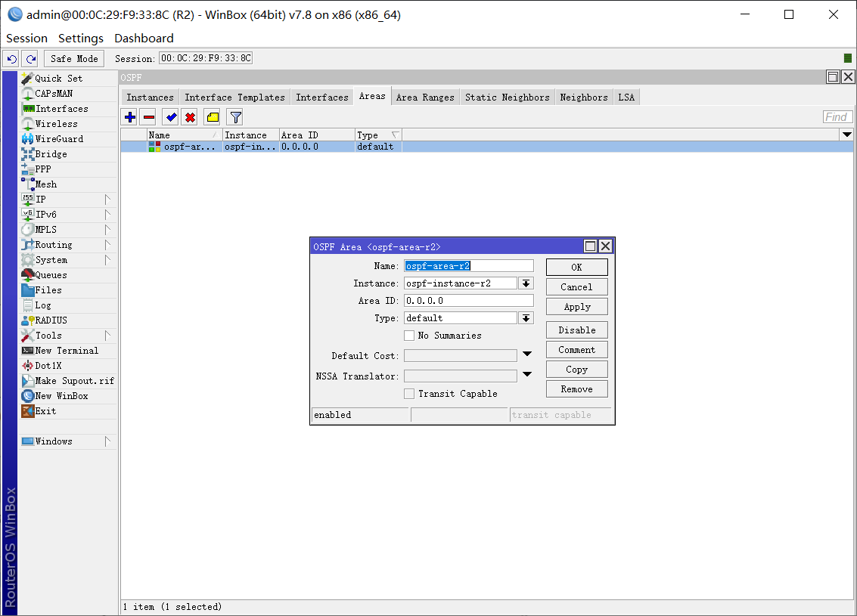Expand the NSSA Translator field arrow
This screenshot has width=857, height=616.
click(x=527, y=375)
